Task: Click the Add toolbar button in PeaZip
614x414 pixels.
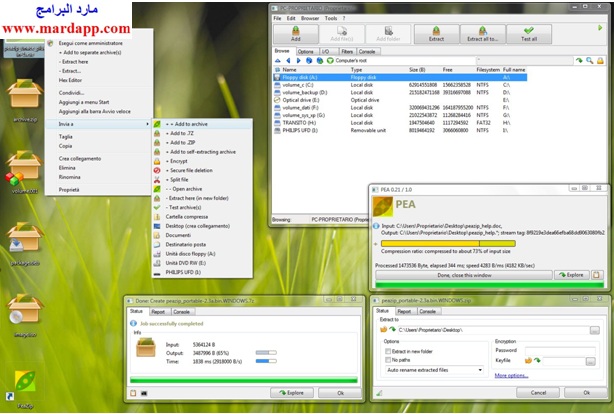Action: coord(296,34)
